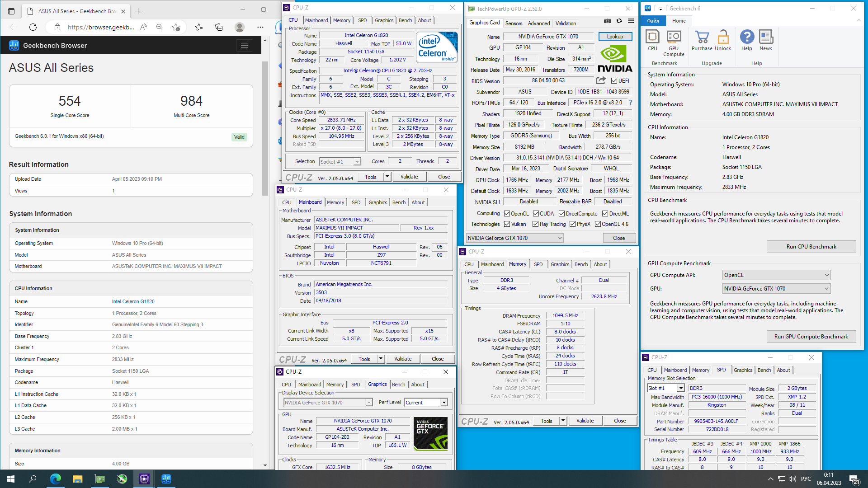Open Edge Collections icon
The height and width of the screenshot is (488, 868).
tap(219, 27)
